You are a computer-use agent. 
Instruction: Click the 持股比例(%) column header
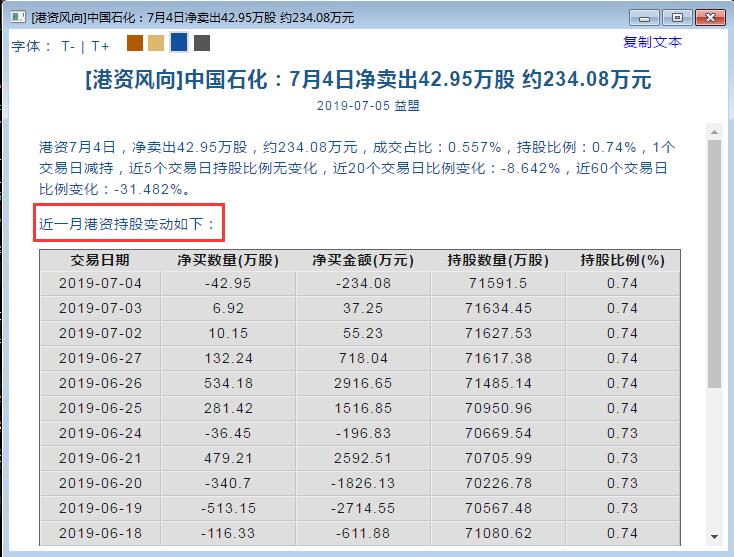click(622, 260)
